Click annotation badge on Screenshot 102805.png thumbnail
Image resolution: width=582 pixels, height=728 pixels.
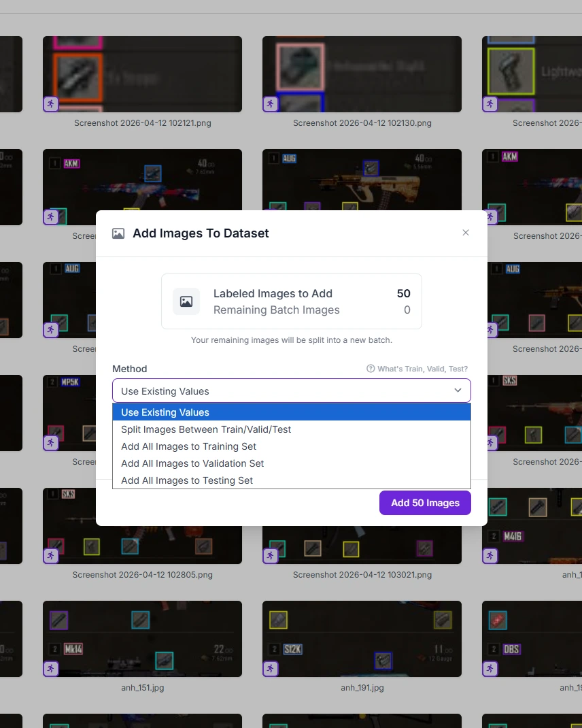50,555
